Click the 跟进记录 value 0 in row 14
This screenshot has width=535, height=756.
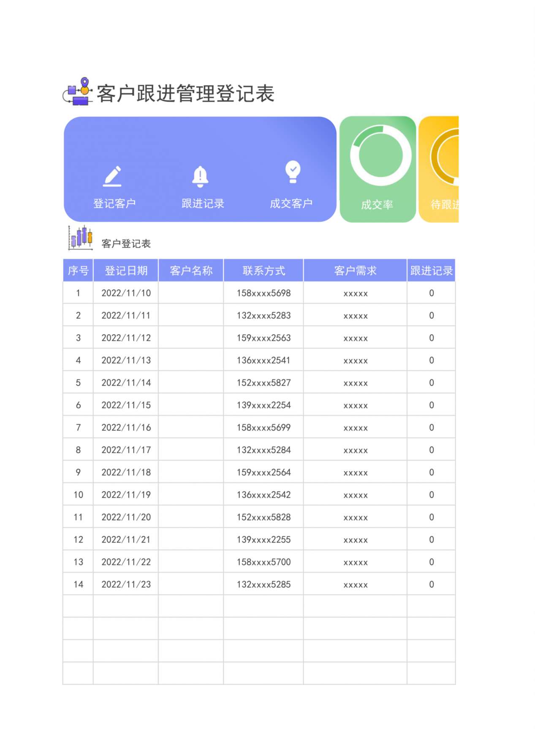point(431,584)
